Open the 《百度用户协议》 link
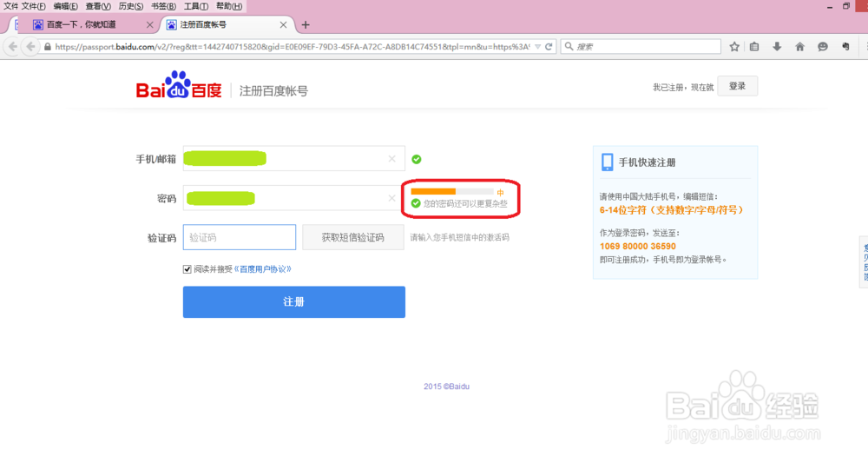 coord(263,269)
